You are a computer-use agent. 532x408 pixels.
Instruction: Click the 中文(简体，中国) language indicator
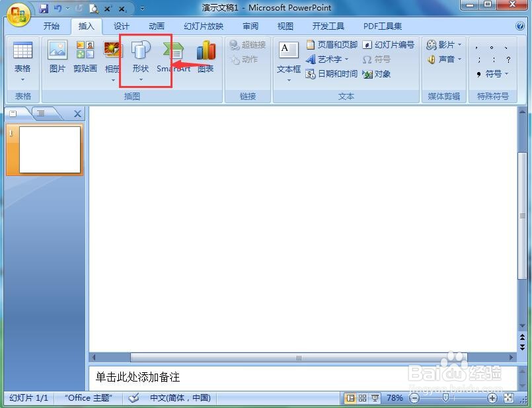pos(180,398)
